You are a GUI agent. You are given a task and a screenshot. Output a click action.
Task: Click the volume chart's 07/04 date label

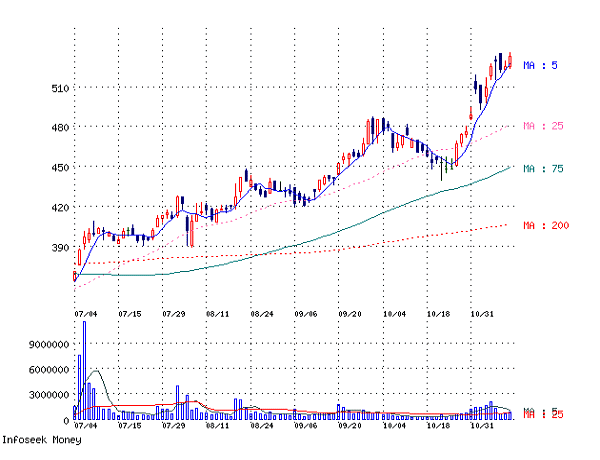point(86,426)
